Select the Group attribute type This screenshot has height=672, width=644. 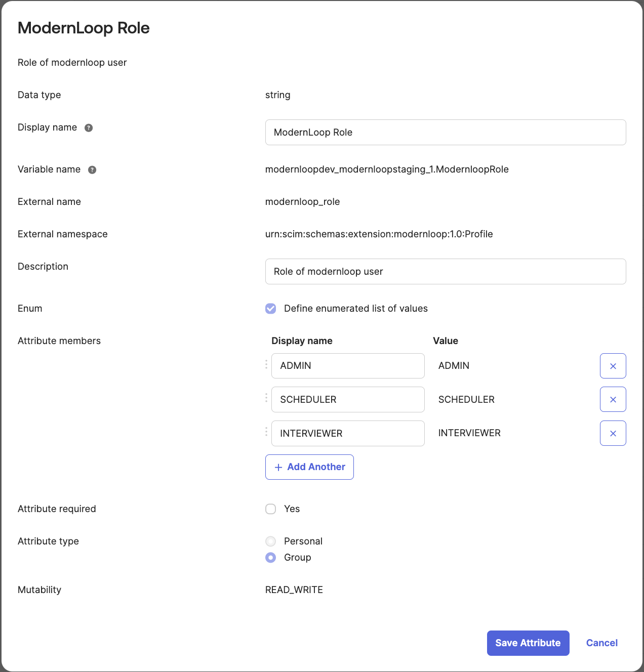[271, 558]
